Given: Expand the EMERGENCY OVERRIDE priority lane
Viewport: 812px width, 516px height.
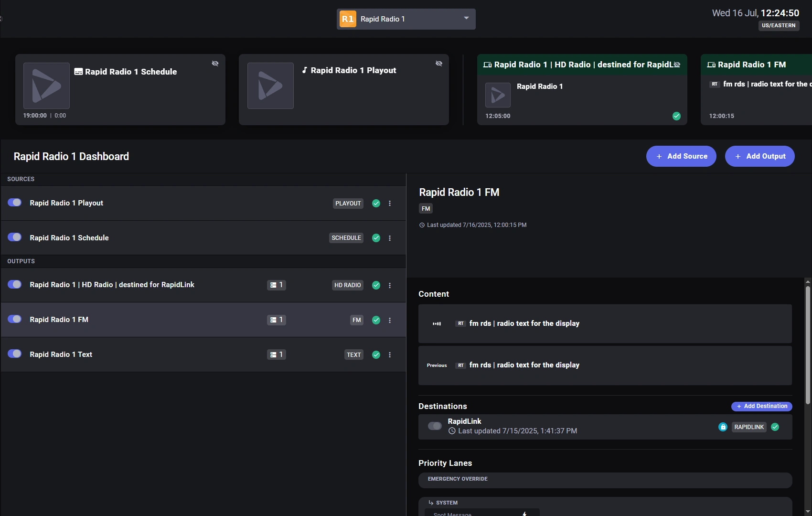Looking at the screenshot, I should (x=605, y=480).
